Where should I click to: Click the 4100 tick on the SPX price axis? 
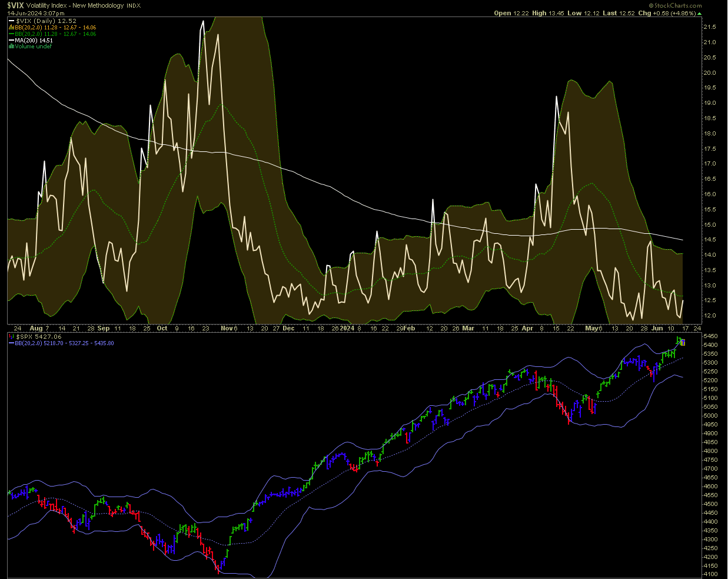[x=710, y=574]
